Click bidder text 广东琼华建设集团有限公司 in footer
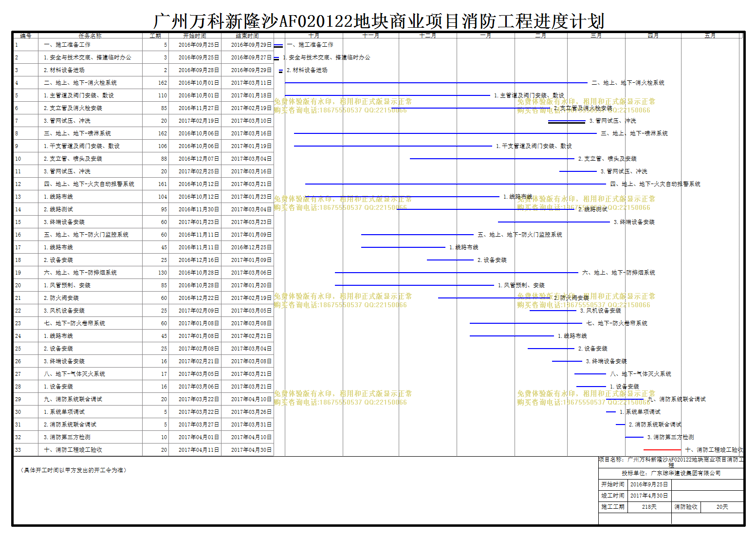Screen dimensions: 756x537 685,473
